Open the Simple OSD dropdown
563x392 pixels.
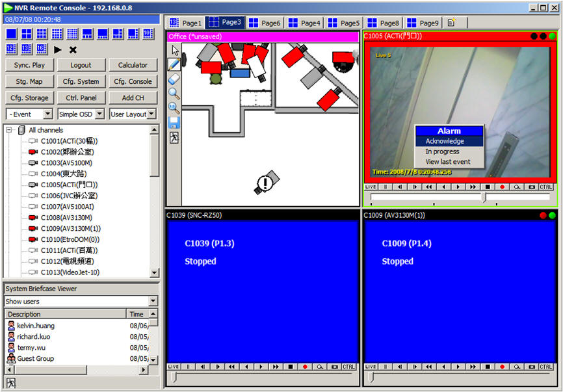pyautogui.click(x=81, y=114)
